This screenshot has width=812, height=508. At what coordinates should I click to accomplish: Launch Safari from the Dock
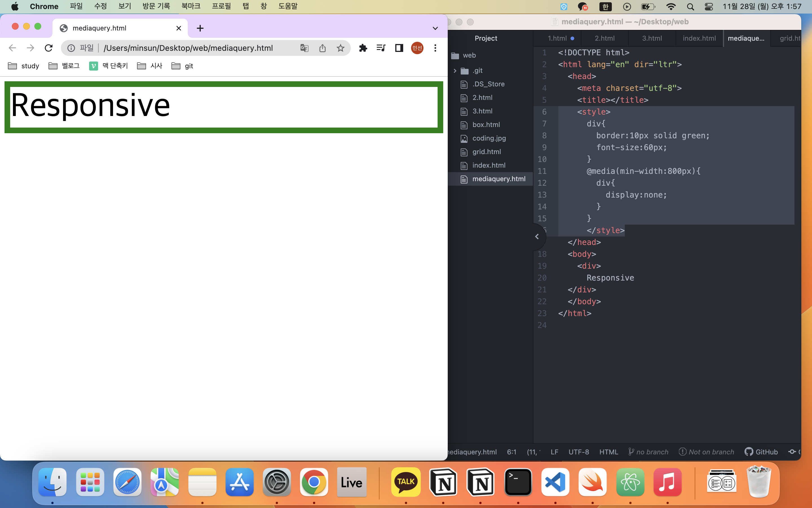pyautogui.click(x=127, y=482)
